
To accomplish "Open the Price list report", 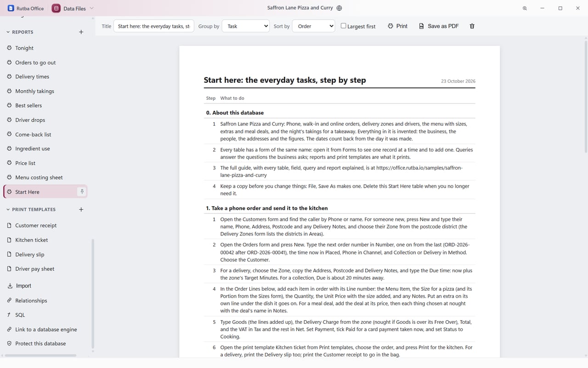I will 45,163.
